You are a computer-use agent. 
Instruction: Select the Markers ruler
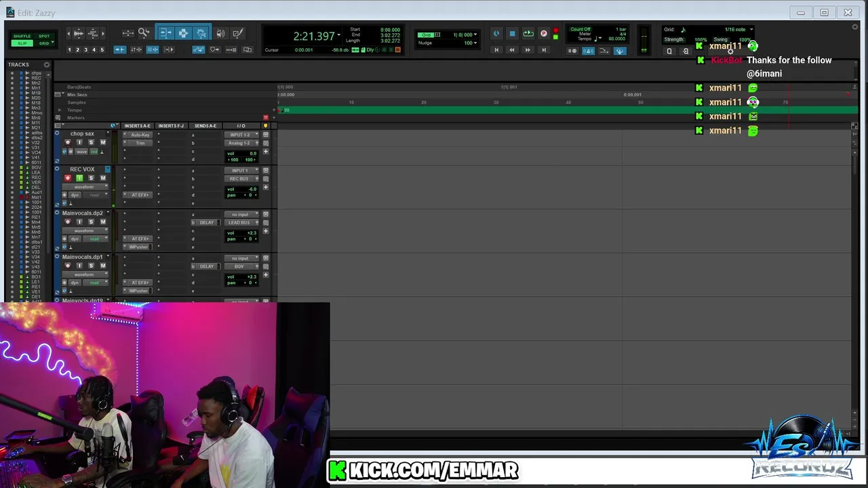[x=76, y=118]
